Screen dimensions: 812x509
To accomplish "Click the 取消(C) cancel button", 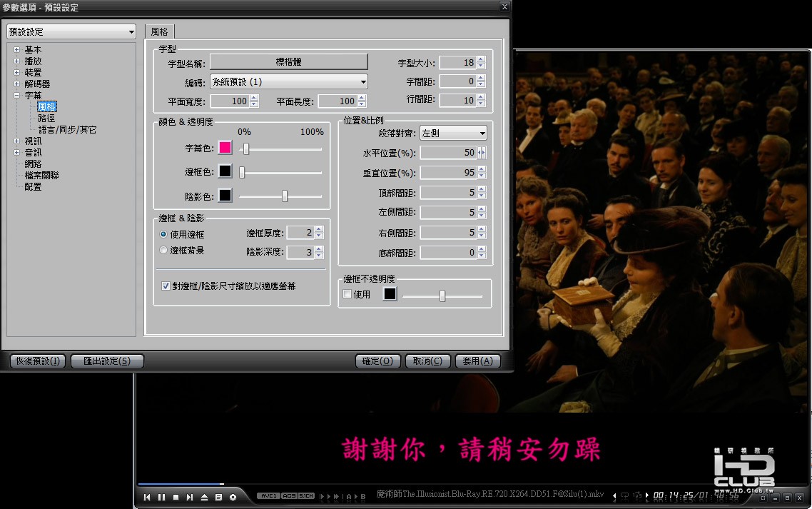I will (427, 361).
